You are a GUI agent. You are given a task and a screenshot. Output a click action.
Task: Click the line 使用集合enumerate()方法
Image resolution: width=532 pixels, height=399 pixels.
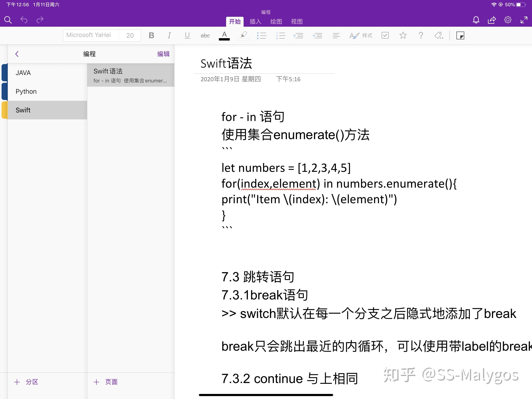click(x=295, y=134)
